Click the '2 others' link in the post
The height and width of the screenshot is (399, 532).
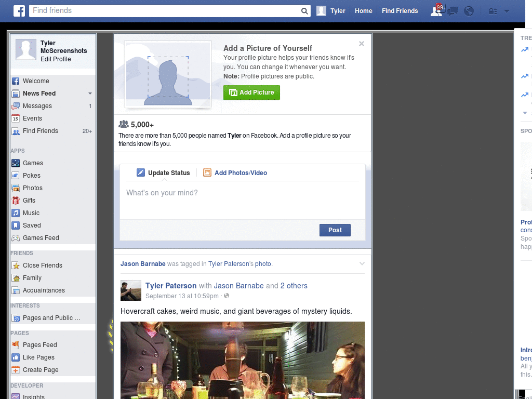[x=294, y=286]
